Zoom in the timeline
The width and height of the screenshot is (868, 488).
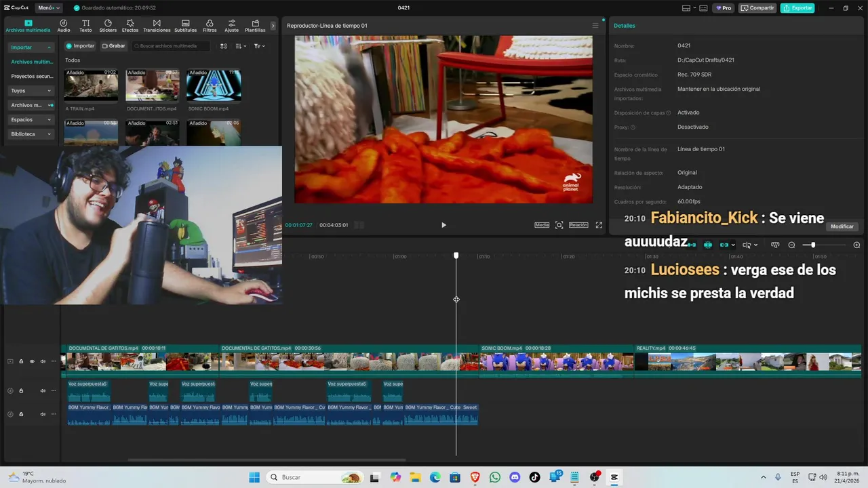[856, 245]
